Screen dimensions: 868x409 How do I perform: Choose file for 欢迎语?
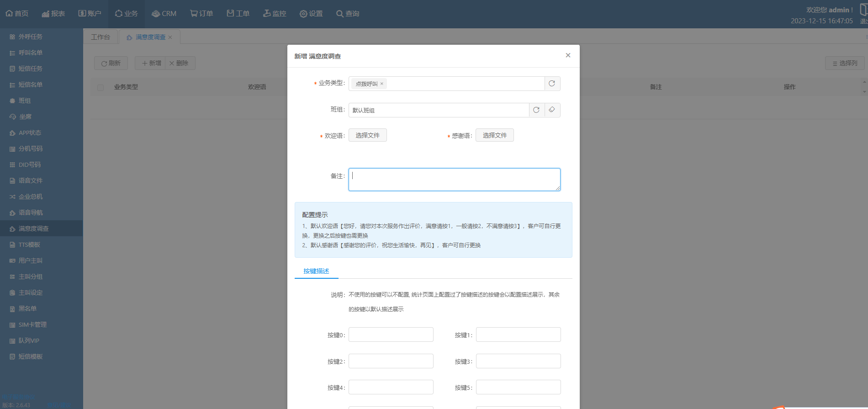coord(367,135)
